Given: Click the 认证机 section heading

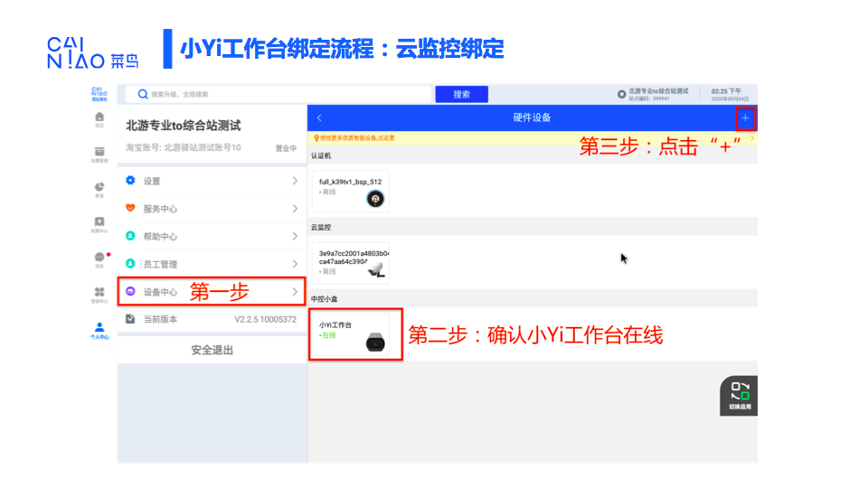Looking at the screenshot, I should (321, 156).
